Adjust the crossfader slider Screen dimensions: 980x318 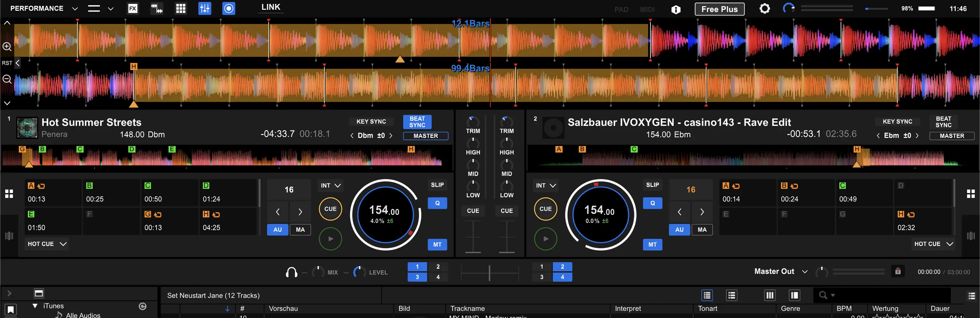click(490, 273)
